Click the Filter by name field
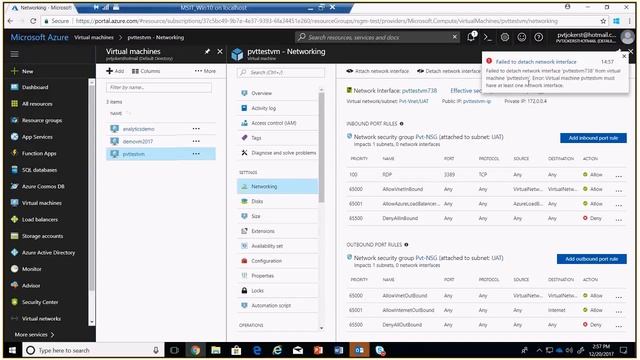The height and width of the screenshot is (360, 640). 159,87
